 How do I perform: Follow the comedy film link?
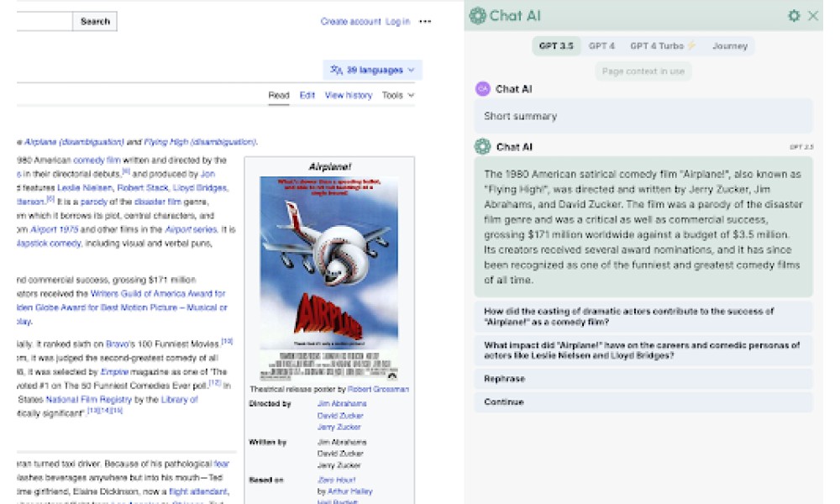[x=97, y=160]
